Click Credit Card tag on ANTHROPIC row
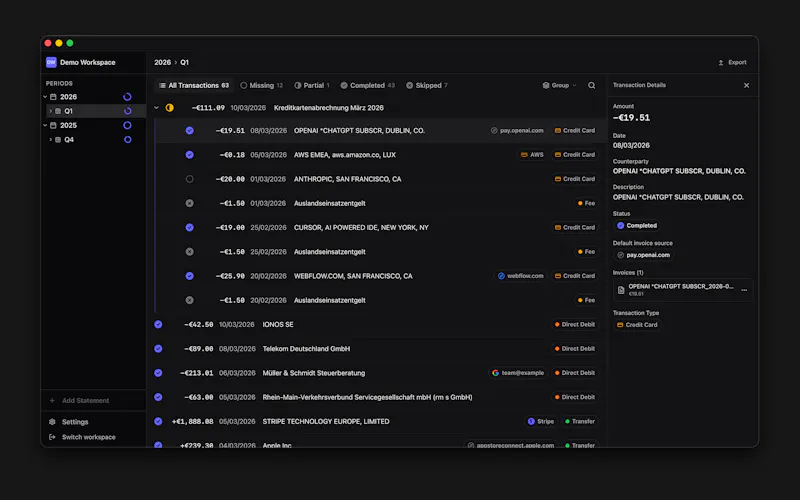800x500 pixels. point(574,179)
